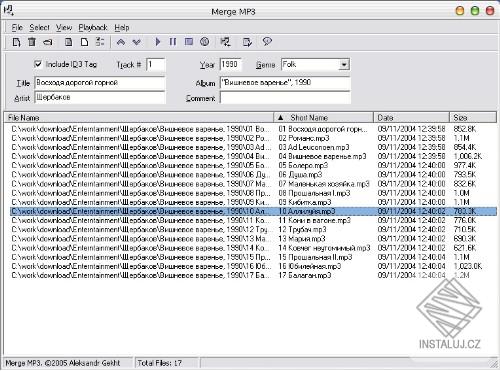Viewport: 500px width, 371px height.
Task: Select the 07 Маленькая хозяйка.mp3 row
Action: [x=253, y=184]
